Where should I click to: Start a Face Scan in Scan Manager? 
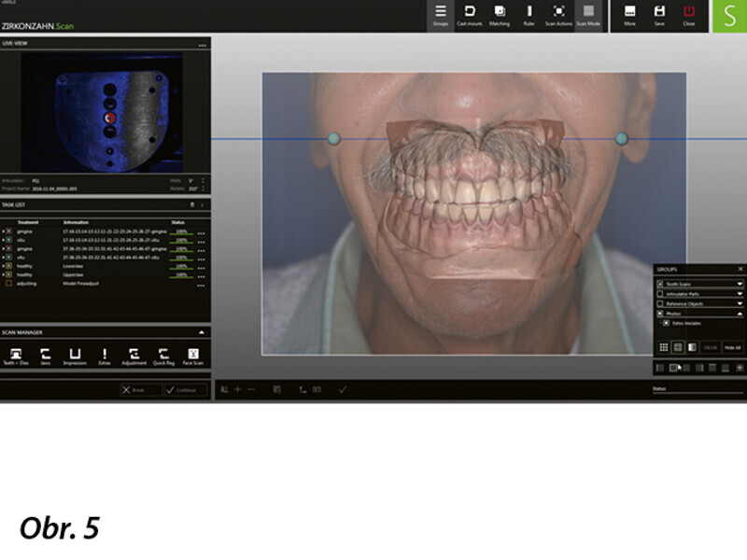pos(193,356)
